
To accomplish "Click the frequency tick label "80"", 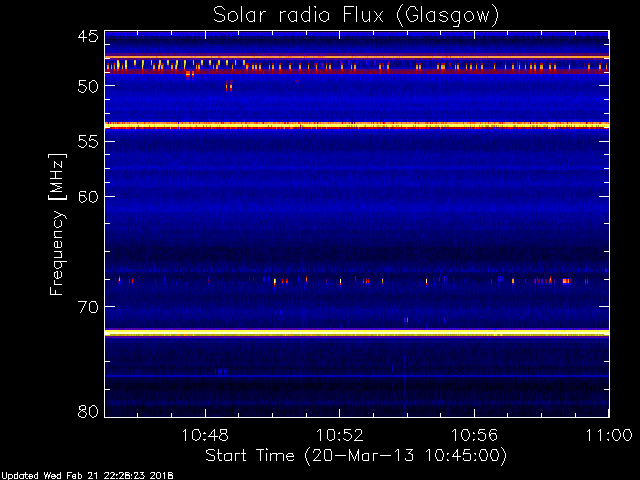I will click(88, 411).
